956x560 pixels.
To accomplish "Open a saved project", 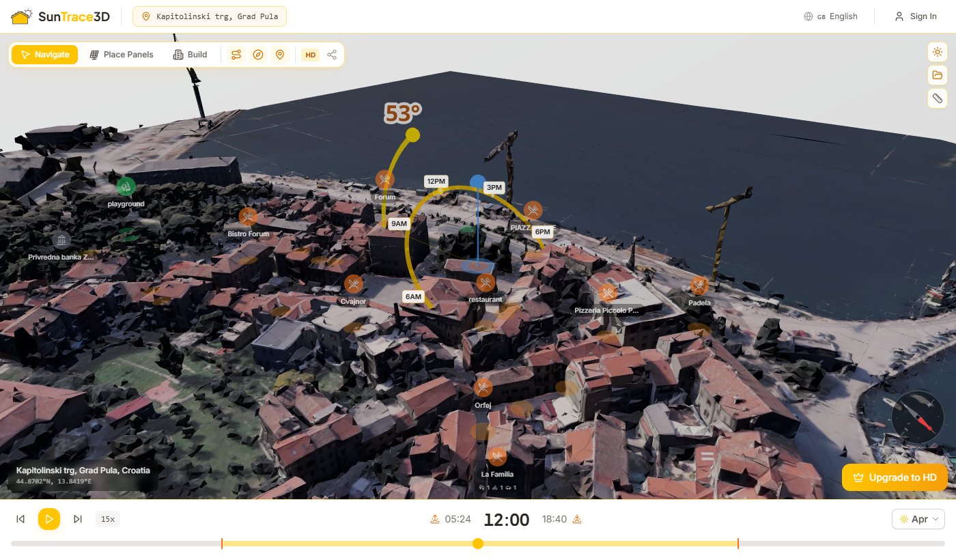I will [937, 75].
